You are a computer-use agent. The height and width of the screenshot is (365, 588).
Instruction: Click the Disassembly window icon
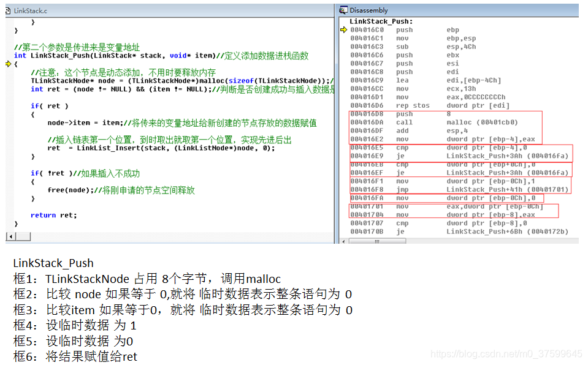[343, 10]
